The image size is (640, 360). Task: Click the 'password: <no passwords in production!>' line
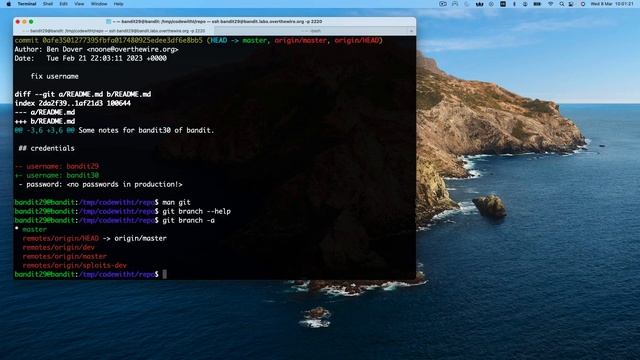click(100, 184)
